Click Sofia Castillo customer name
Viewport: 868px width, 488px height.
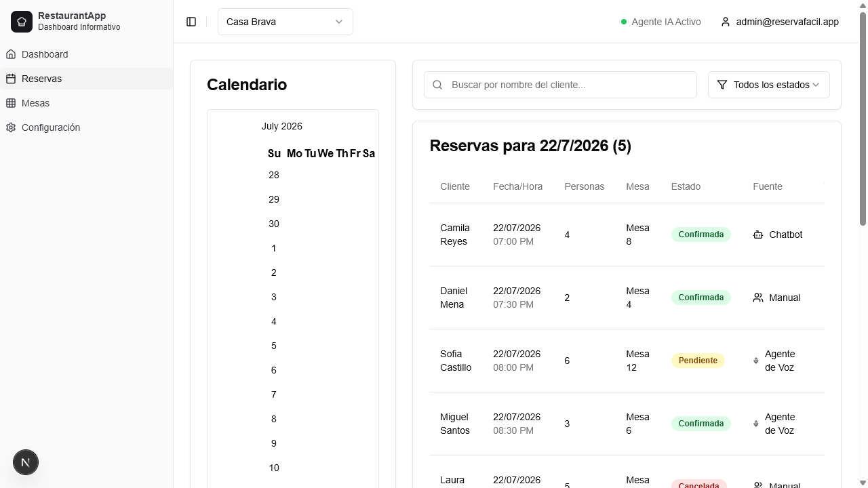[456, 361]
